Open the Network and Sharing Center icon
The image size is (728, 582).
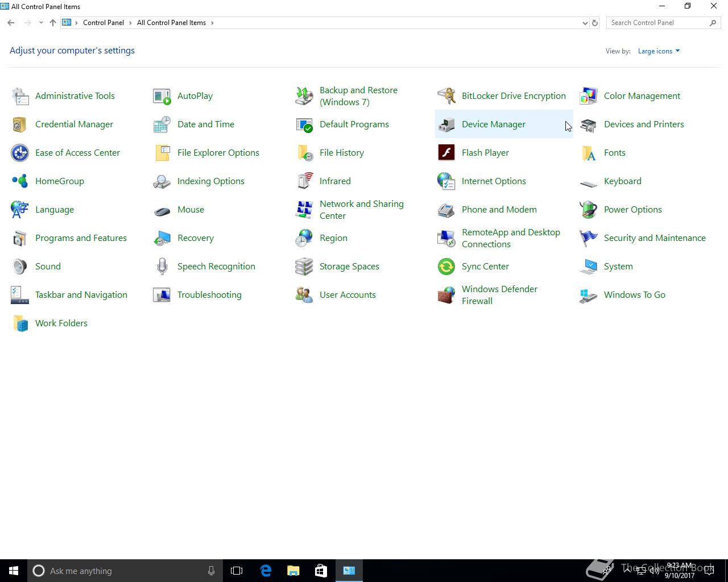(x=304, y=210)
